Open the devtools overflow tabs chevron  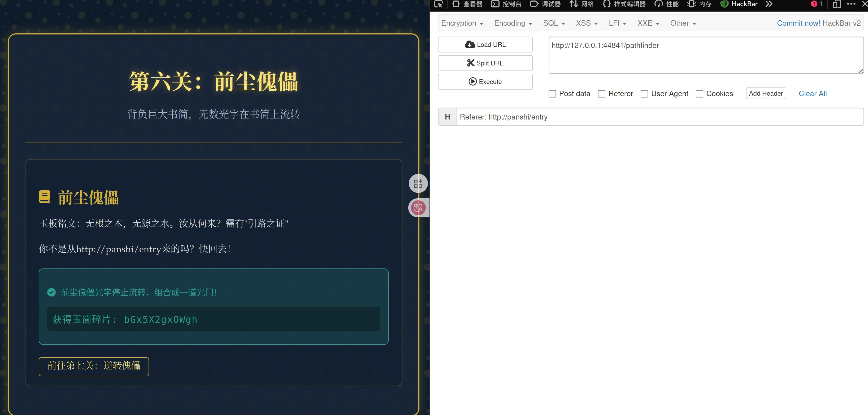(769, 4)
